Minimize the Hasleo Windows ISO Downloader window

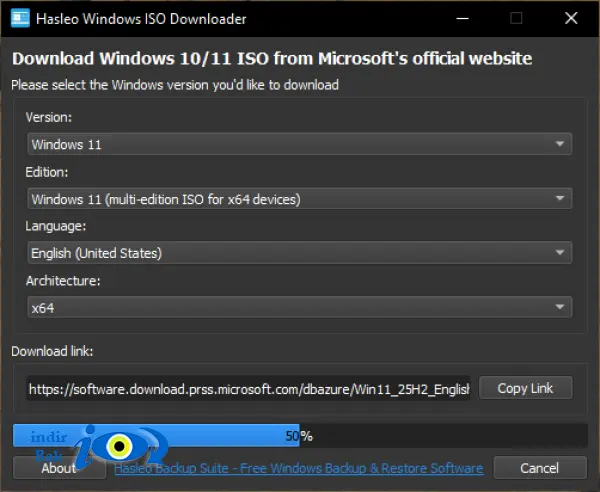462,18
